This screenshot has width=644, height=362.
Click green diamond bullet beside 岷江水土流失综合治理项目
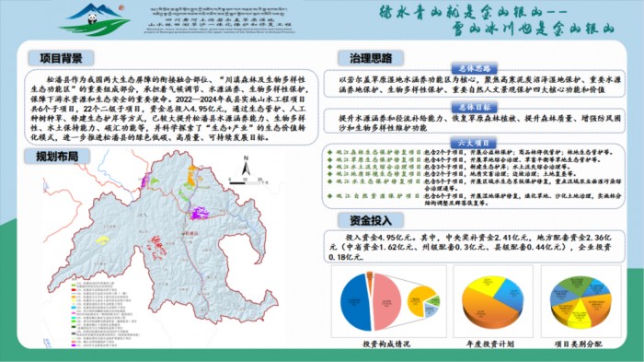[329, 167]
